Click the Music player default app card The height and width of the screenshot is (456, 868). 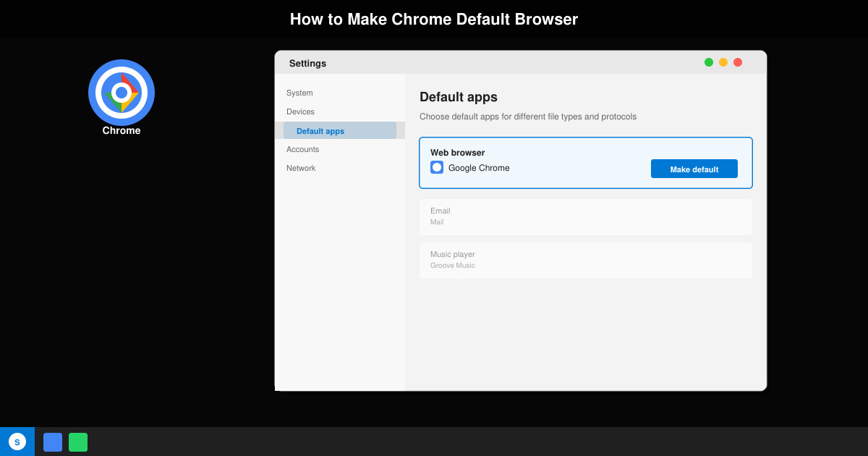(x=586, y=261)
